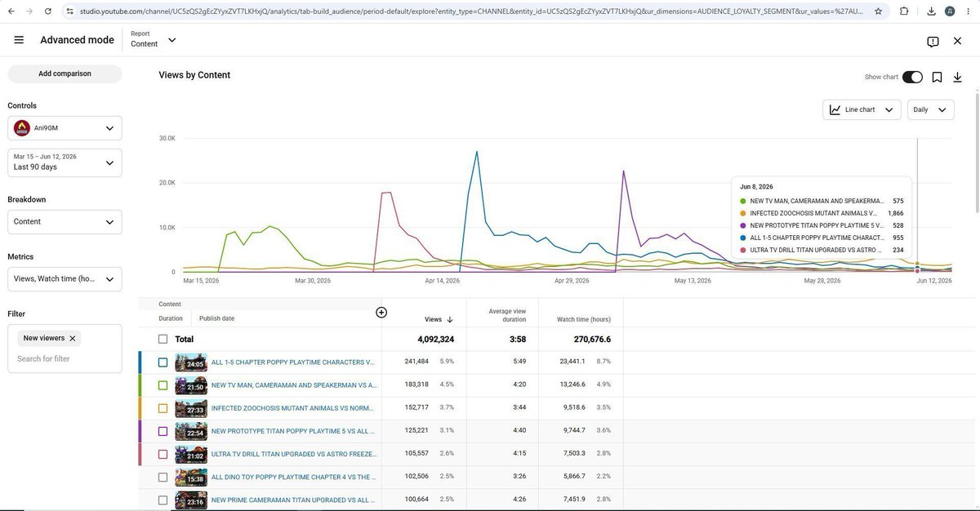
Task: Open the Daily granularity dropdown
Action: (930, 109)
